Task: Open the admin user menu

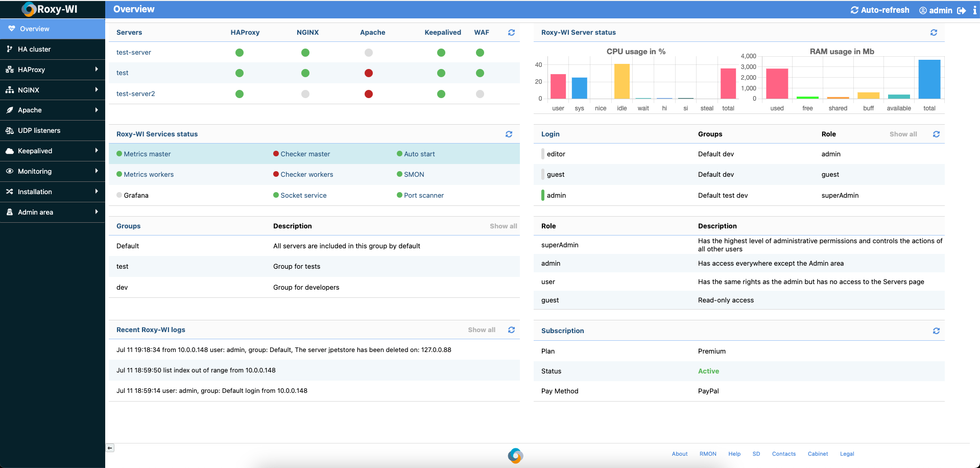Action: (936, 10)
